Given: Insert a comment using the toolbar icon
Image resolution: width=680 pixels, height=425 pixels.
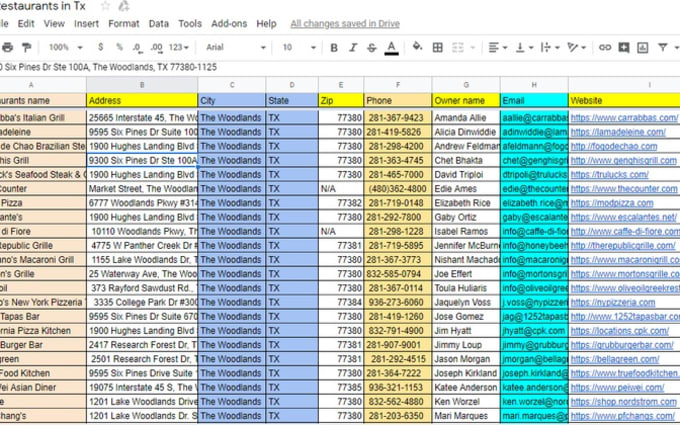Looking at the screenshot, I should 624,47.
